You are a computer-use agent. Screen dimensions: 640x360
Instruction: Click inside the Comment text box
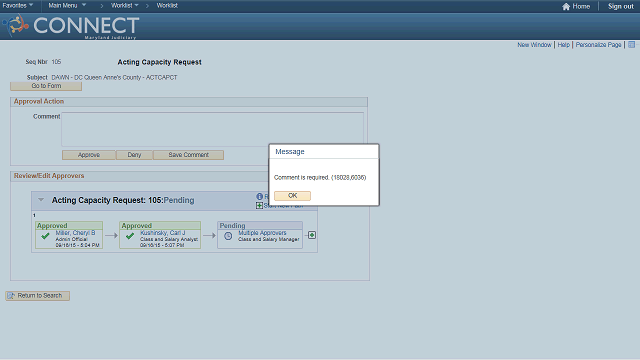pos(212,129)
